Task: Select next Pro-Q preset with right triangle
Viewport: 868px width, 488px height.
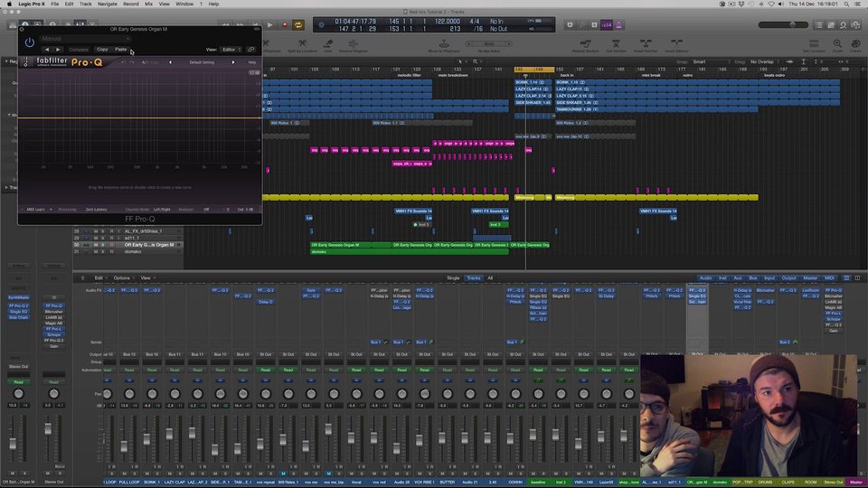Action: (233, 62)
